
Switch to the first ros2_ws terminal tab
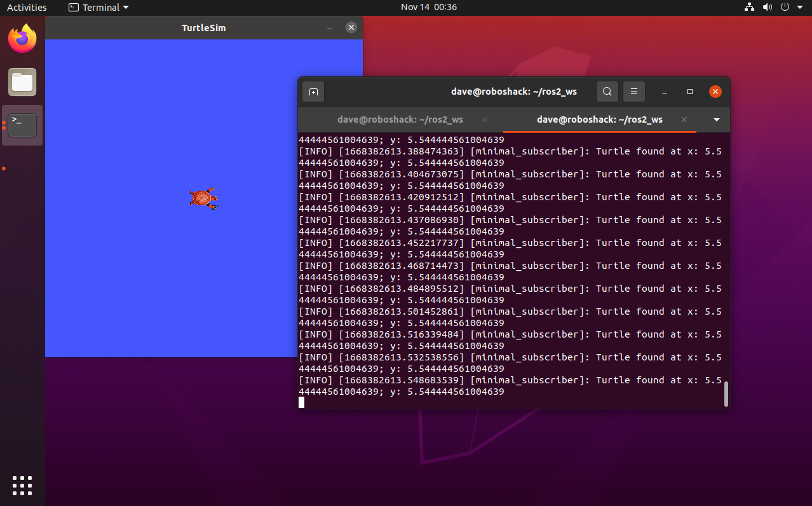400,120
